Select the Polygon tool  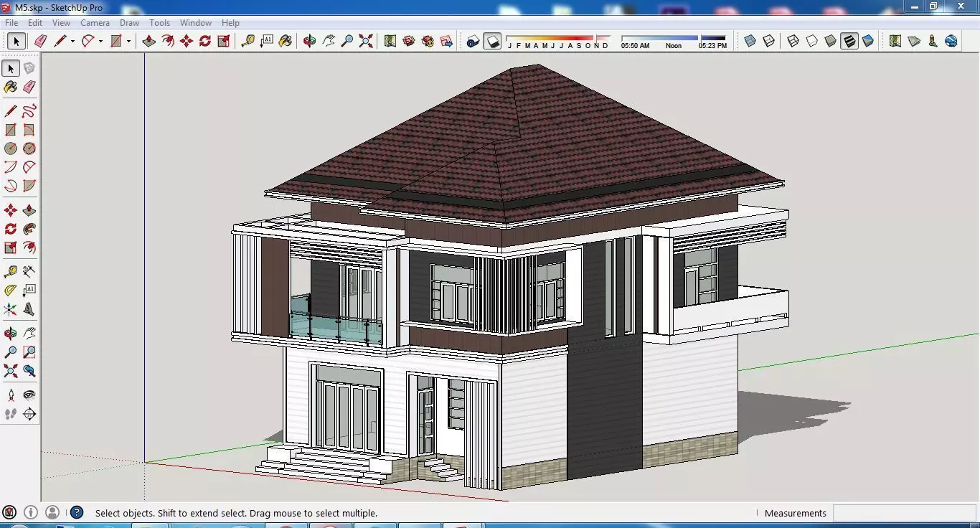29,148
